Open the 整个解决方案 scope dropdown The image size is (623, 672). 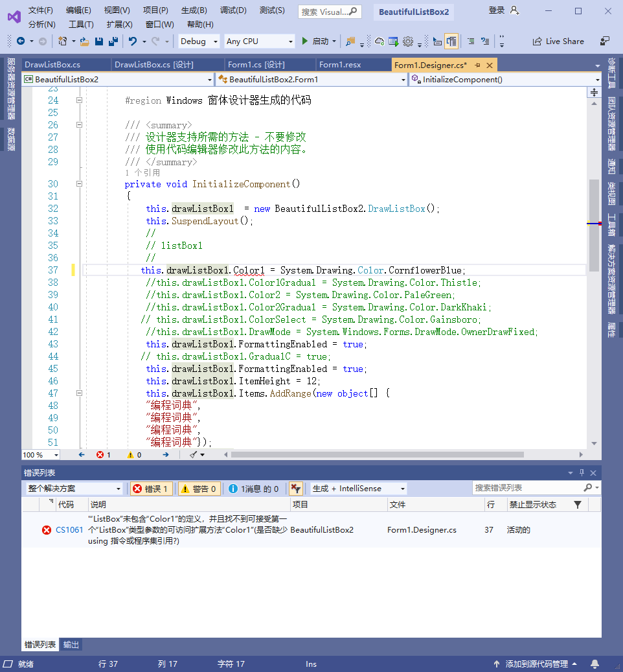(74, 489)
